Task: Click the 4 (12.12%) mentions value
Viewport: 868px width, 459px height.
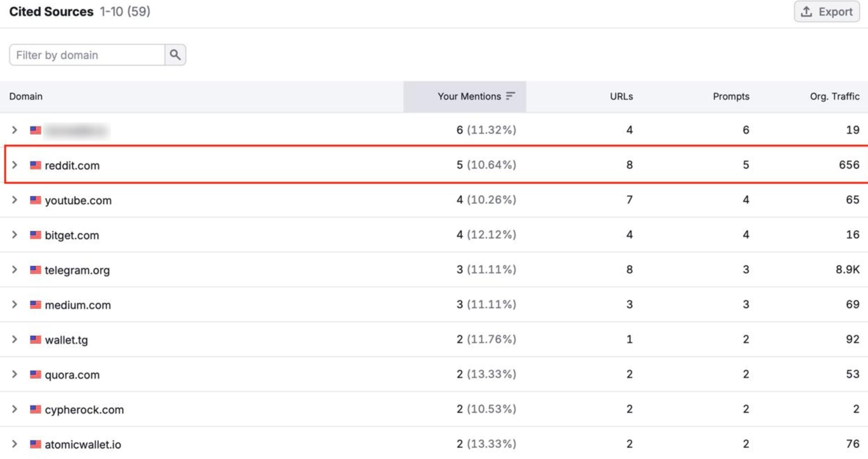Action: point(486,235)
